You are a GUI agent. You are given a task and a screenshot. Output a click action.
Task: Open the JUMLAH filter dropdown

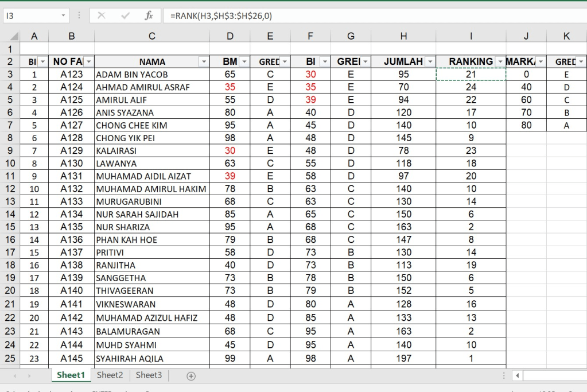click(429, 61)
